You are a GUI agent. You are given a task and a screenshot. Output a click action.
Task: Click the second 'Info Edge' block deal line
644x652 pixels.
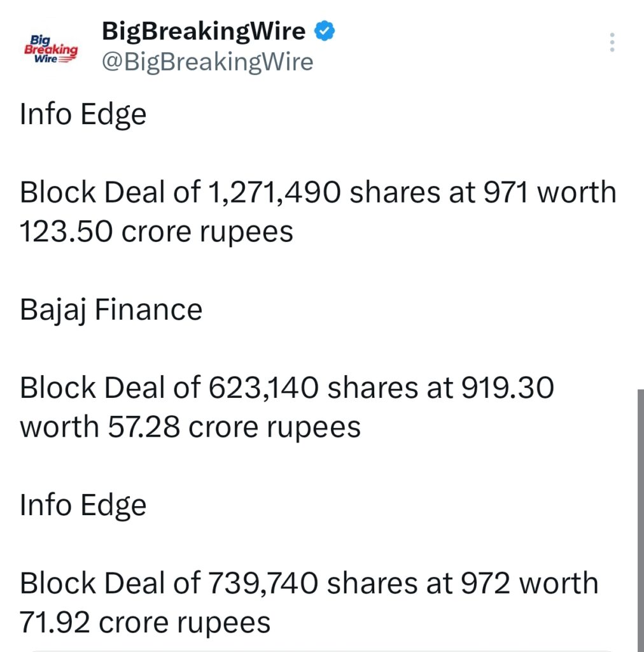(x=83, y=505)
